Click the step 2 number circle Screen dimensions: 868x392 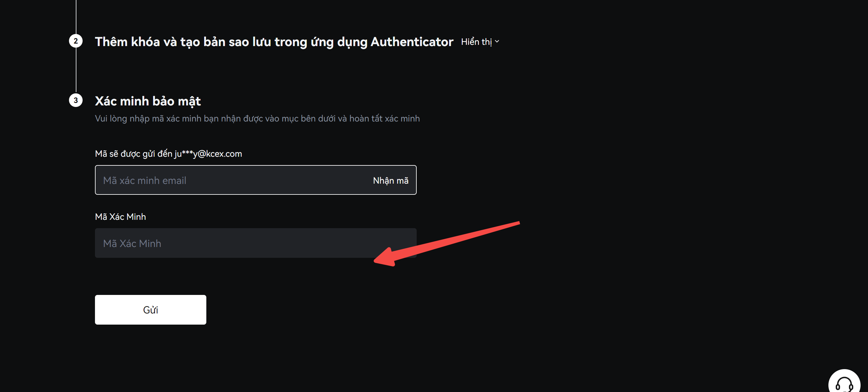(x=76, y=41)
